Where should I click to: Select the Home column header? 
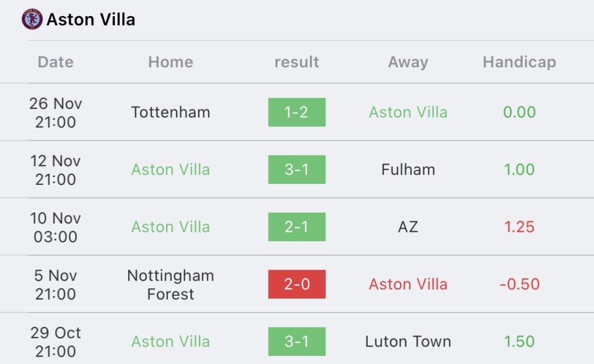(171, 62)
